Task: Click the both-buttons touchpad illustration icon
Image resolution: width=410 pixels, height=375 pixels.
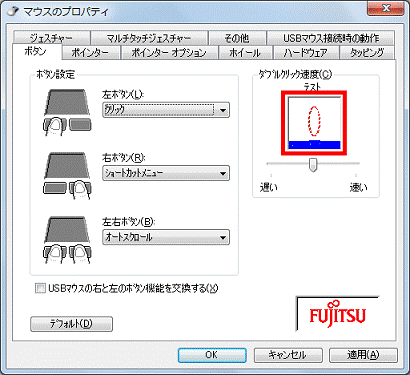Action: pyautogui.click(x=68, y=240)
